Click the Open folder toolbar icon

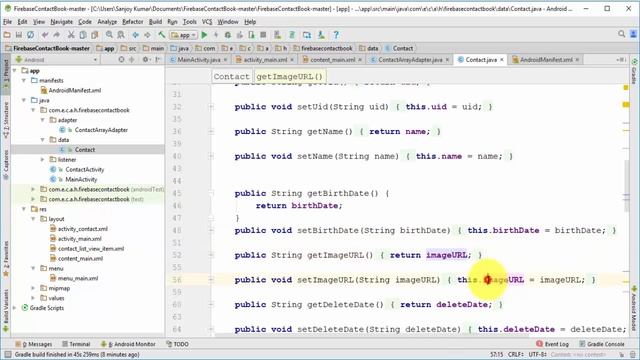point(7,35)
